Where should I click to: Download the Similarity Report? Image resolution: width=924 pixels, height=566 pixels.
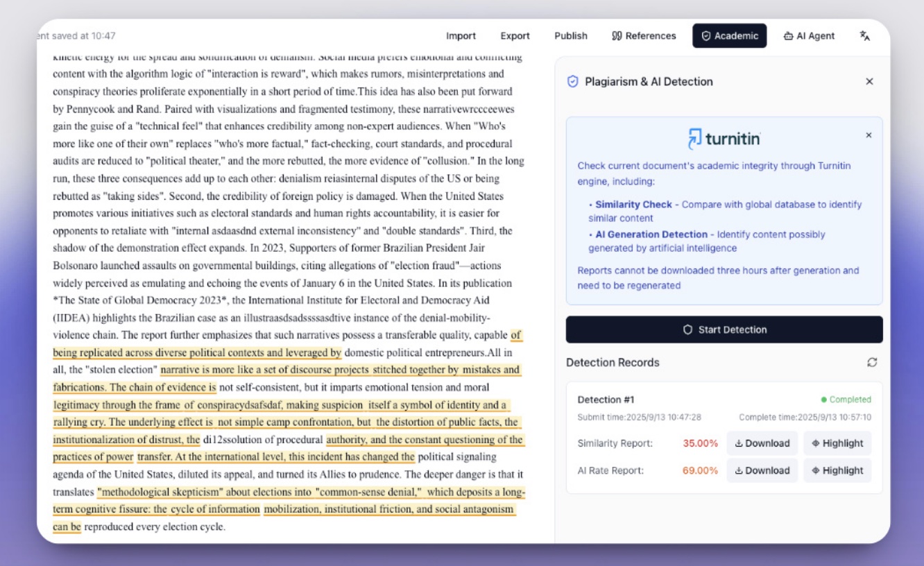[x=762, y=443]
